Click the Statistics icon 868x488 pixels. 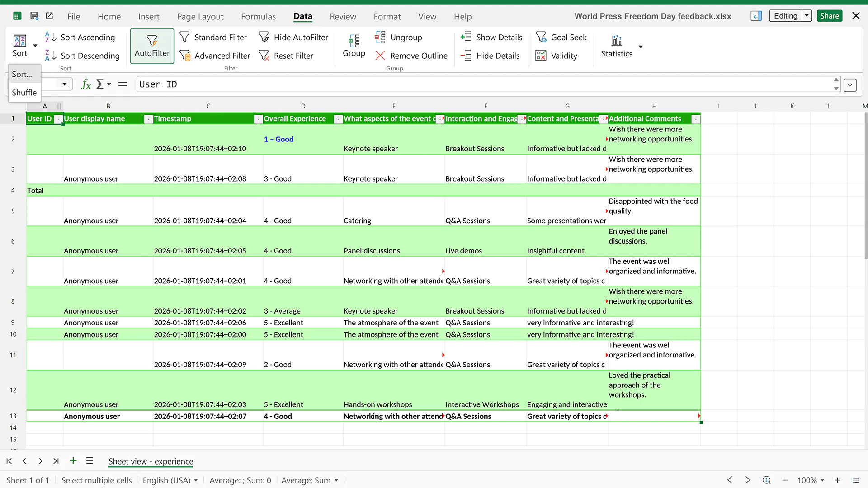tap(617, 46)
